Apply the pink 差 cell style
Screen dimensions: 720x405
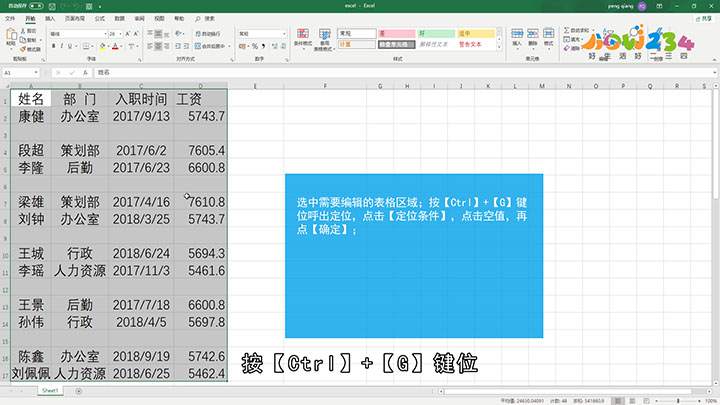coord(397,34)
